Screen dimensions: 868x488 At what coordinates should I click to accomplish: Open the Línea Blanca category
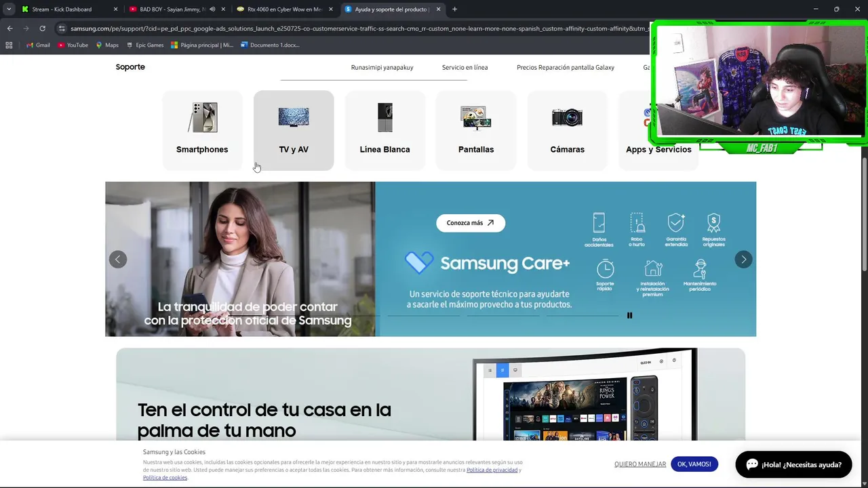coord(384,130)
